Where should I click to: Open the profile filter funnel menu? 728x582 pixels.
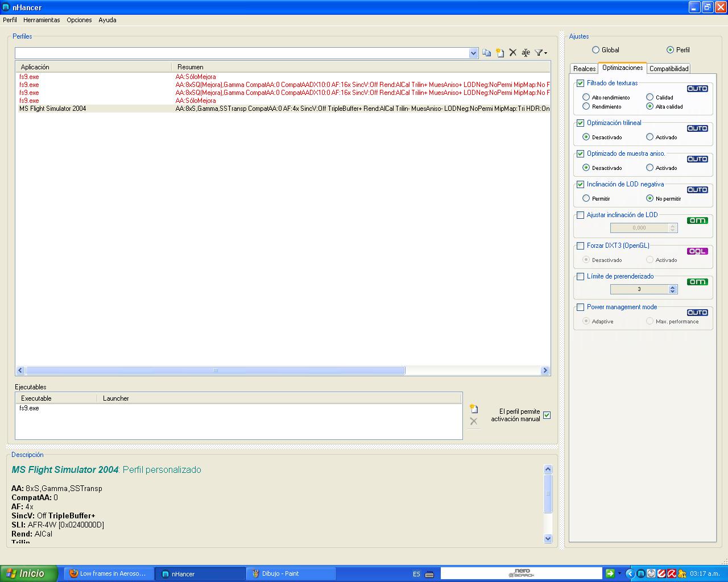coord(541,53)
